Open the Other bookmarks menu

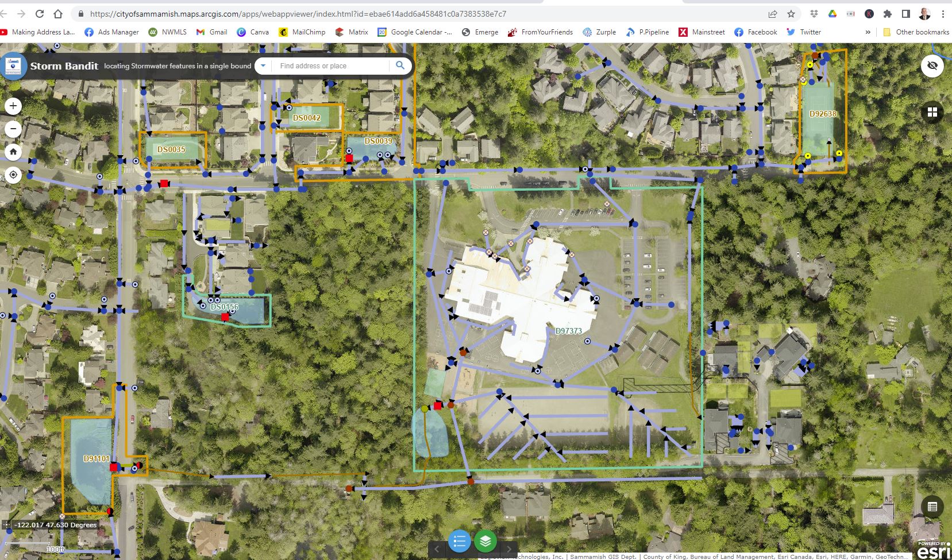(x=916, y=32)
